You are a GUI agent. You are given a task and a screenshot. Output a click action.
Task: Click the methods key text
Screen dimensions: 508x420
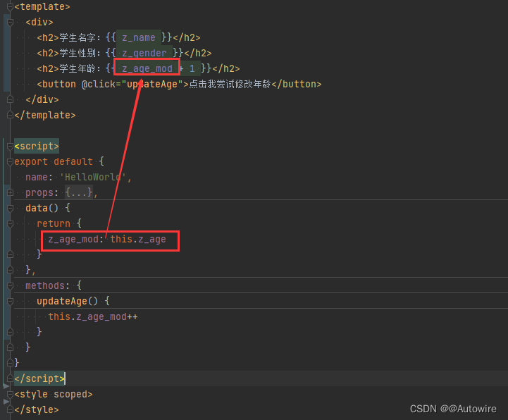pos(44,285)
